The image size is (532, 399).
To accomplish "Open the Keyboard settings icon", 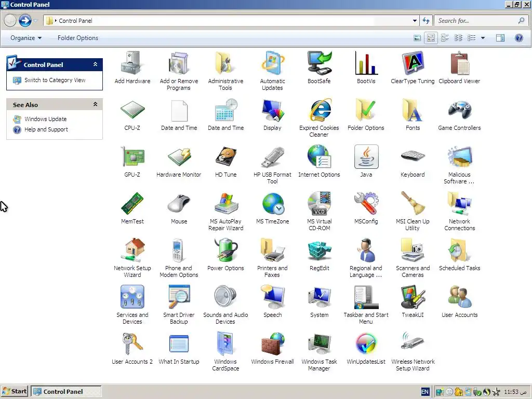I will coord(413,162).
